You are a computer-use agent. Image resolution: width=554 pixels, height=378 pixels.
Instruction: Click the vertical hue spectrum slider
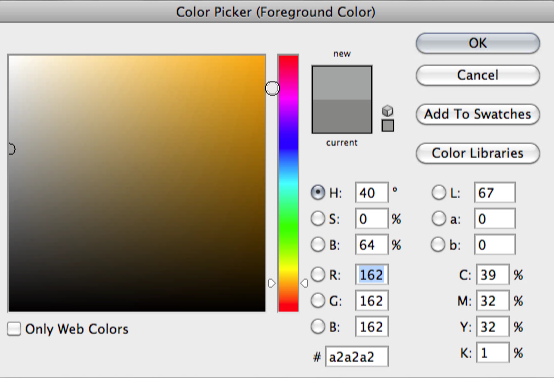288,183
